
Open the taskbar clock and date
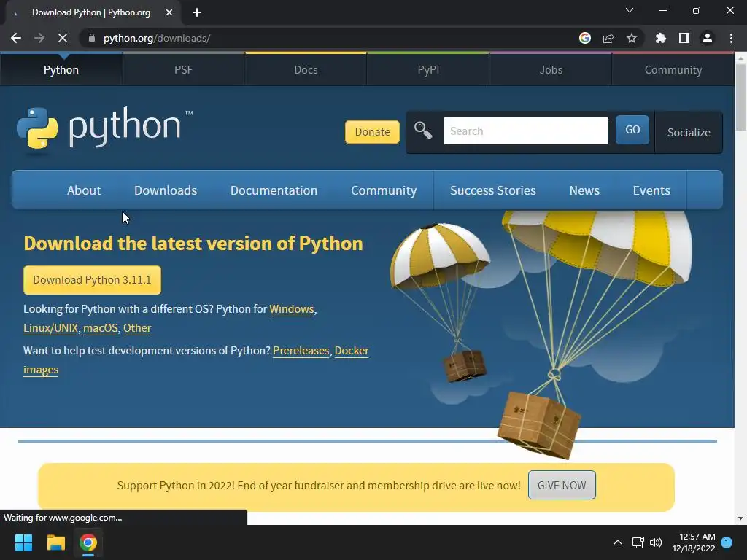pyautogui.click(x=694, y=542)
